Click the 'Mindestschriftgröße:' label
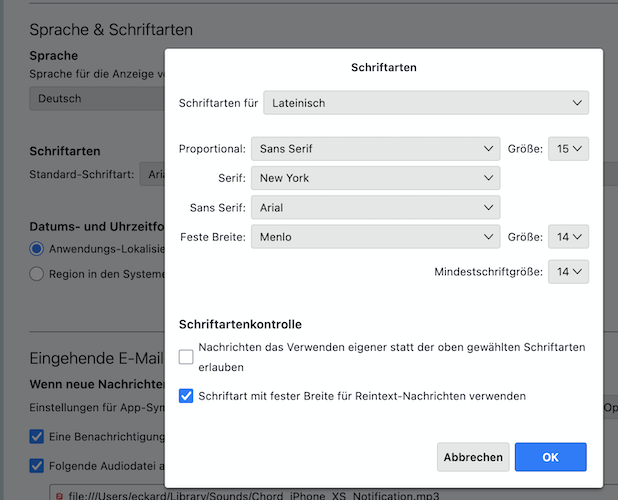This screenshot has height=500, width=618. point(488,272)
